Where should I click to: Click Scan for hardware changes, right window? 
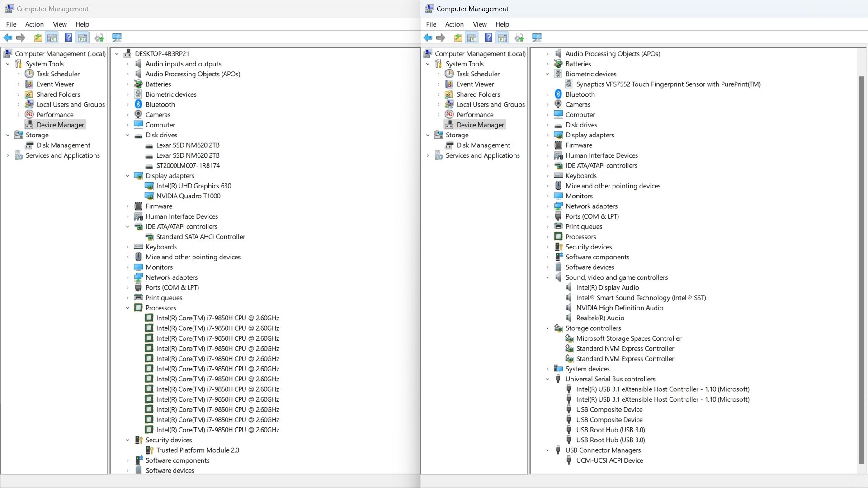click(537, 38)
